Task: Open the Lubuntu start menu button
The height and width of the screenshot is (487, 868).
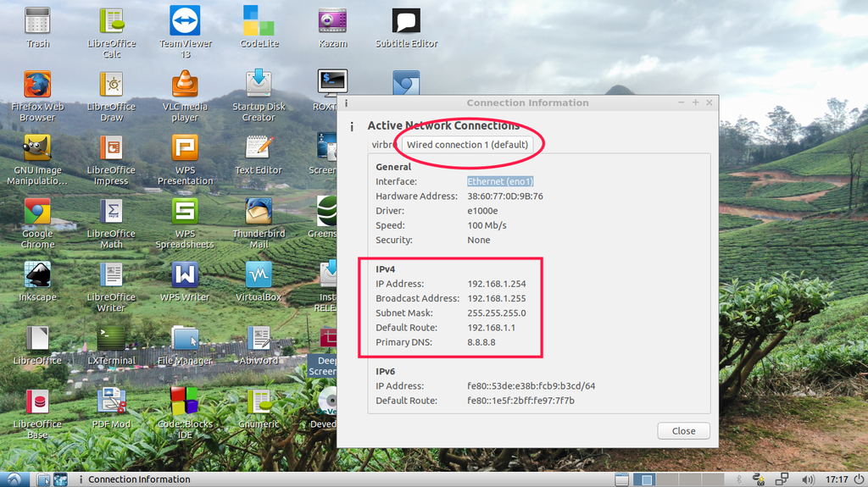Action: coord(14,479)
